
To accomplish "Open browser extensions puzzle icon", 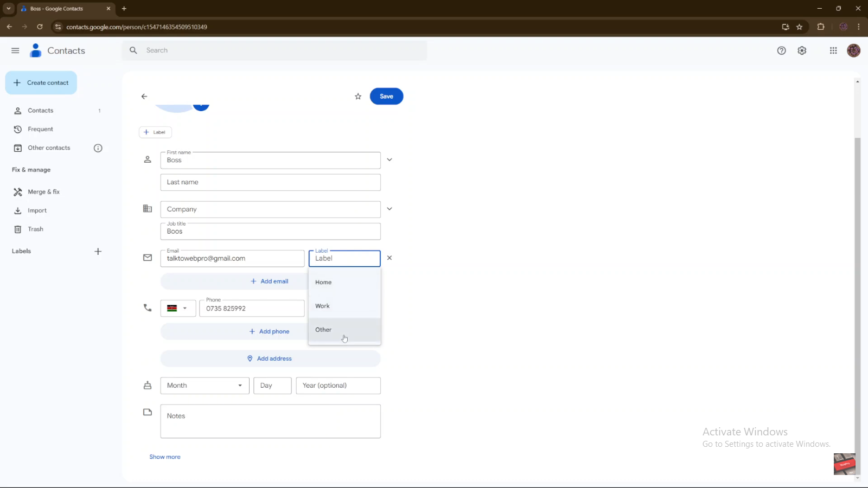I will click(820, 27).
